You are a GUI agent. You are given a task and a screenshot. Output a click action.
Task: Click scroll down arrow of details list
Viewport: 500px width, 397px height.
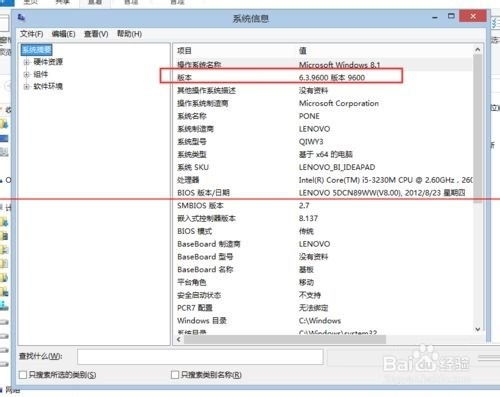pyautogui.click(x=478, y=329)
